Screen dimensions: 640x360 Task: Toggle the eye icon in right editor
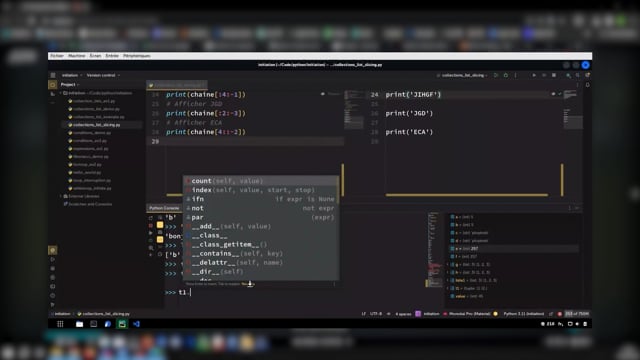553,94
